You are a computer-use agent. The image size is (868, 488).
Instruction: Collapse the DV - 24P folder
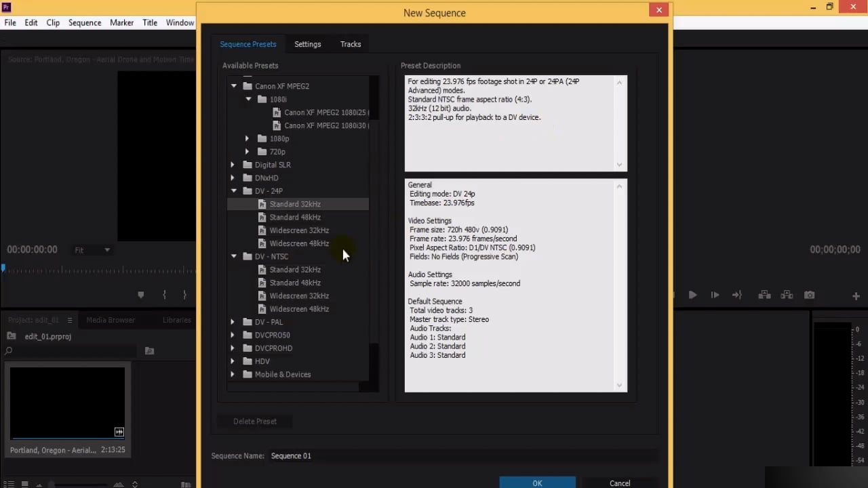tap(234, 191)
